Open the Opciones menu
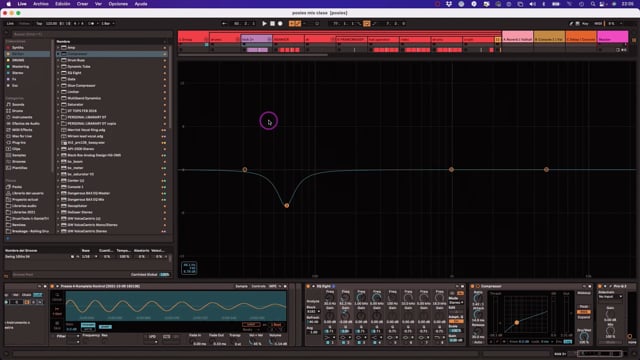 (118, 4)
